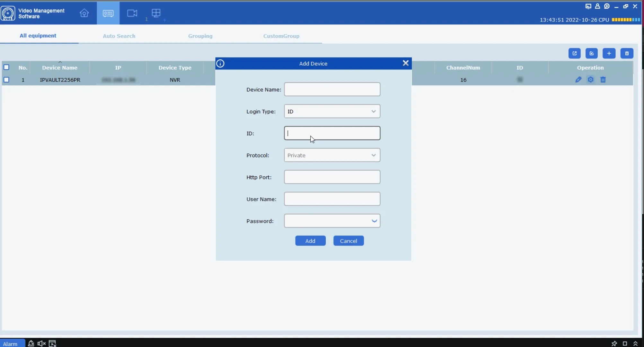Click the pencil edit icon for IPVAULT2256PR
644x347 pixels.
pos(578,80)
